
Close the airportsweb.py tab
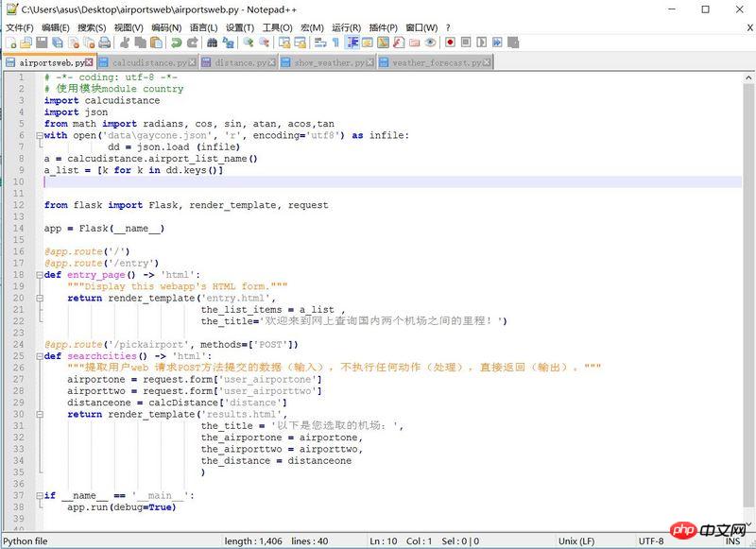(x=89, y=62)
